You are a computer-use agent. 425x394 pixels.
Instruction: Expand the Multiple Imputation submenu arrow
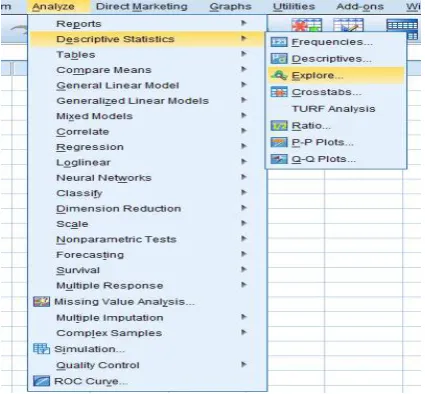(x=244, y=317)
